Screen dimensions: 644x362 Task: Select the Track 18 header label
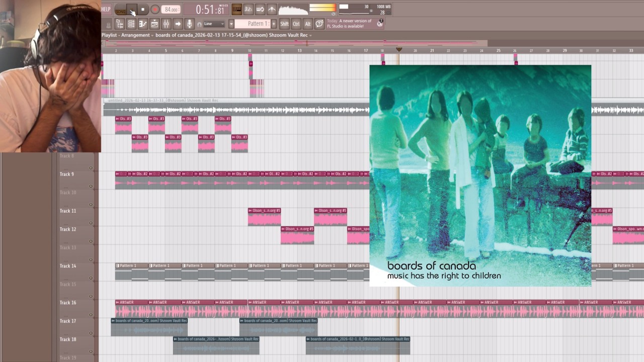[x=68, y=339]
